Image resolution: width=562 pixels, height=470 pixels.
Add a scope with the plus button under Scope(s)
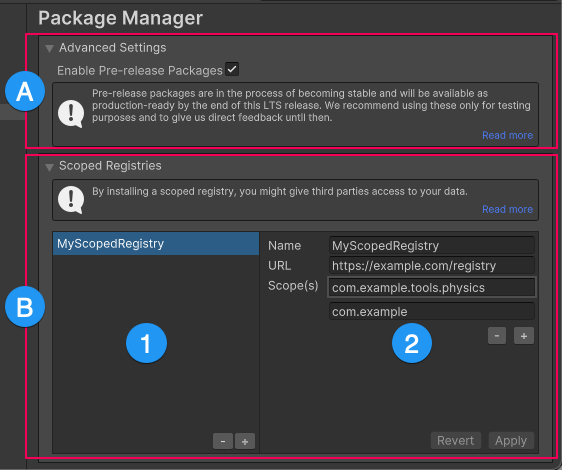[x=524, y=336]
